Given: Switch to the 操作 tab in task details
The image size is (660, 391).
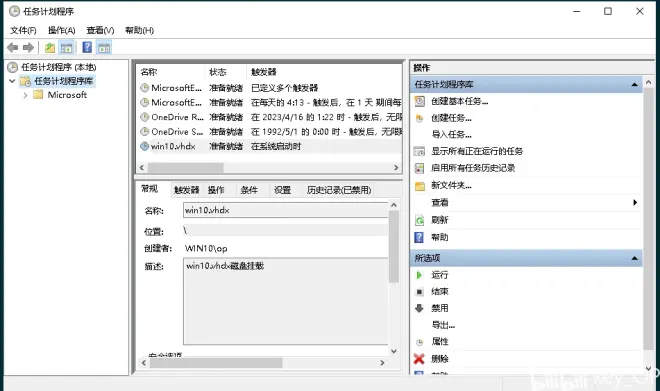Looking at the screenshot, I should [216, 190].
